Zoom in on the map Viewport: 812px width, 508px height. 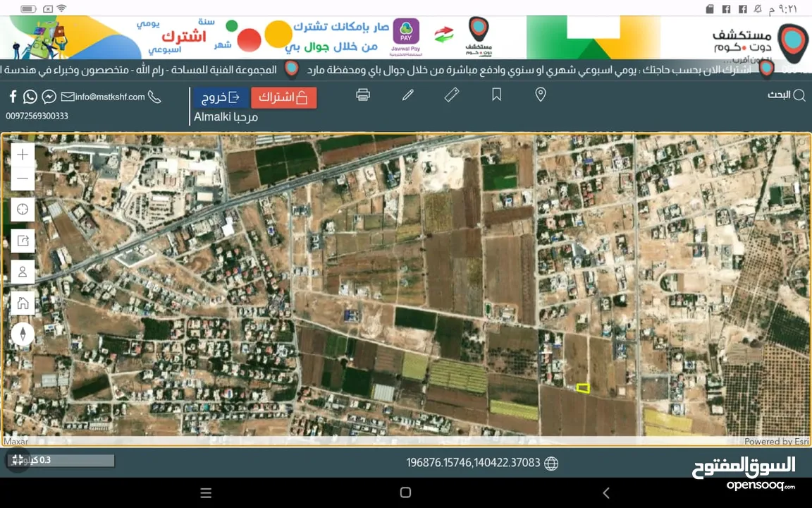(x=23, y=155)
